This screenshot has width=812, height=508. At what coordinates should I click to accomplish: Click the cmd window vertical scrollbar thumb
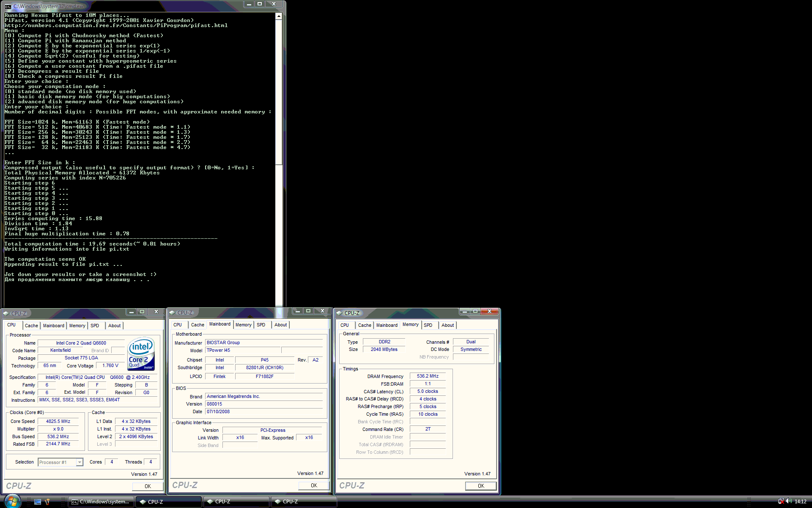pos(279,92)
